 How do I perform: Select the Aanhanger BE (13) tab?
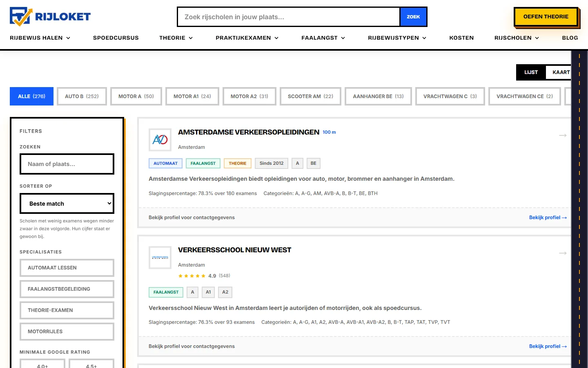[x=378, y=96]
